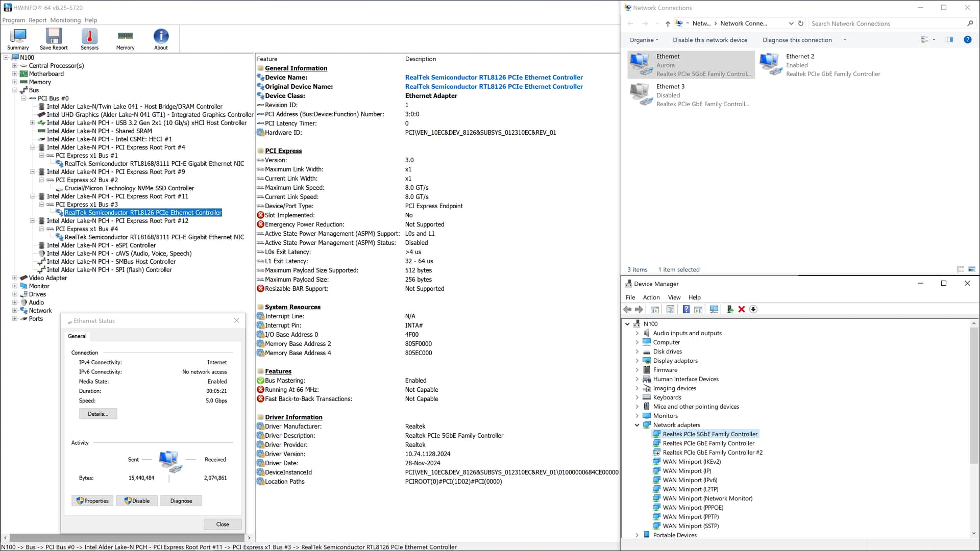Click the red X uninstall device icon

[742, 309]
